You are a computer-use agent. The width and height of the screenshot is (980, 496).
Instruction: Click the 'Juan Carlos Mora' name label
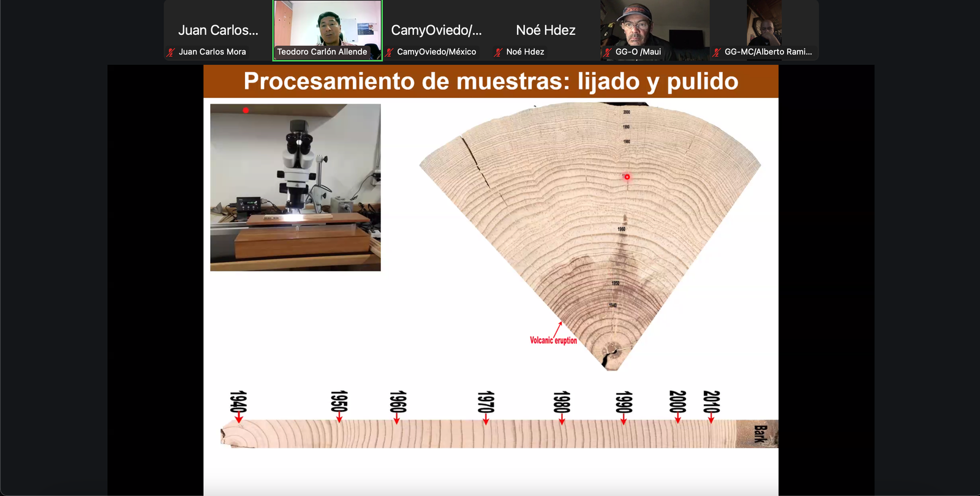coord(212,52)
